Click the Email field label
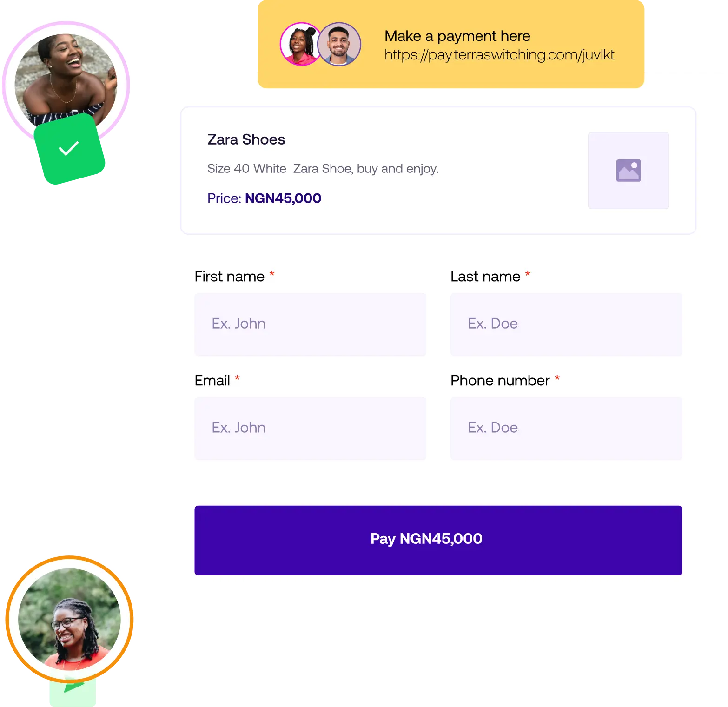The height and width of the screenshot is (707, 728). (x=212, y=381)
